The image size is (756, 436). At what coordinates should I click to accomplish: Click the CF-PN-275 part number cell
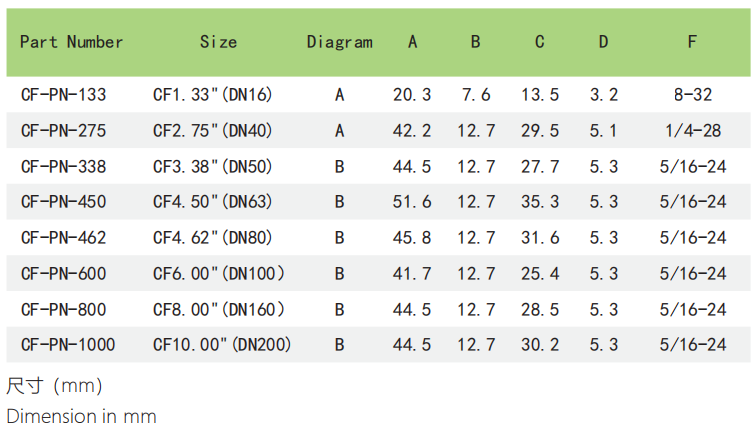click(x=63, y=131)
